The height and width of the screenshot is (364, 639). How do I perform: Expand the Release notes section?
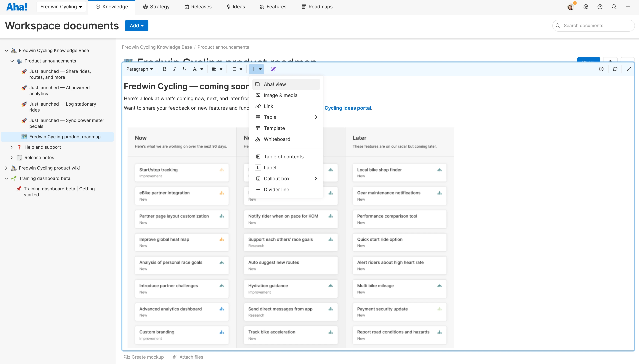12,157
